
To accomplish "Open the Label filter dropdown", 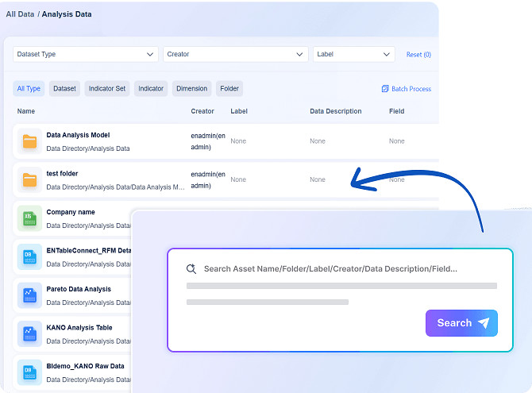I will pyautogui.click(x=353, y=55).
